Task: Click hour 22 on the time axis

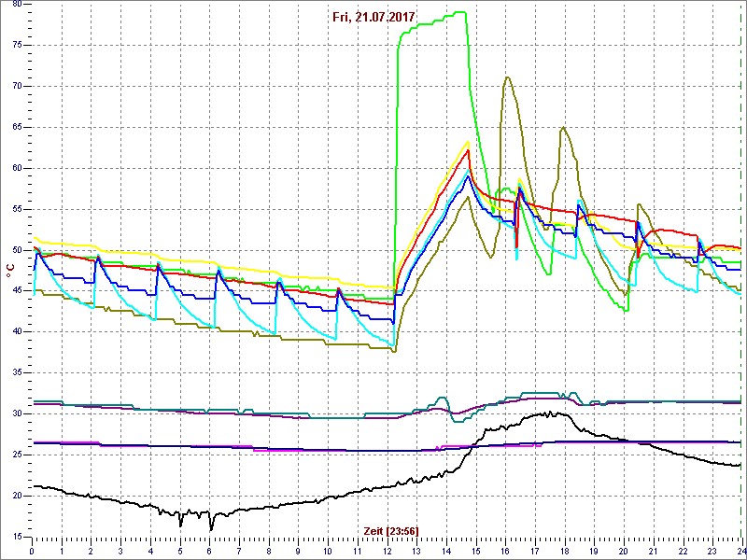Action: [x=683, y=550]
